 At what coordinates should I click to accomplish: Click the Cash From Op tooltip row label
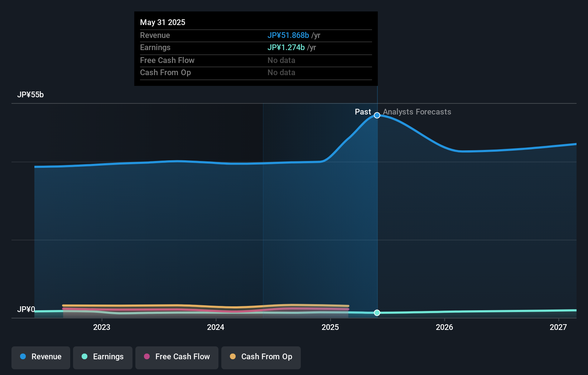tap(165, 72)
